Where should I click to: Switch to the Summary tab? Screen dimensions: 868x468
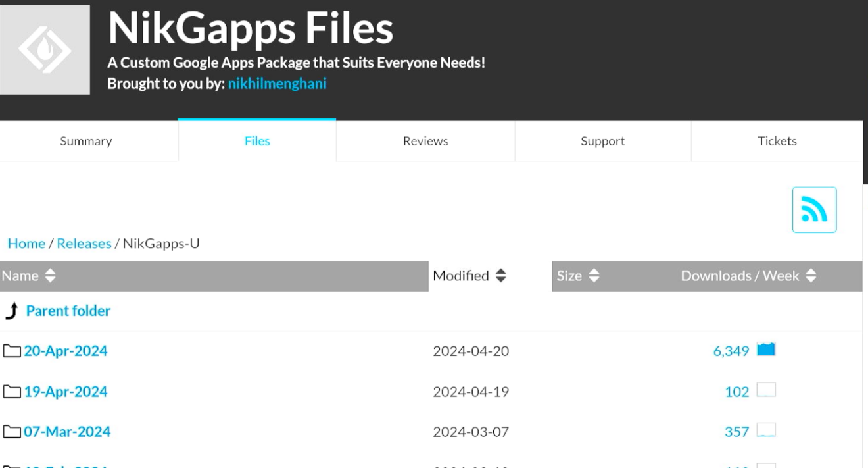tap(86, 141)
